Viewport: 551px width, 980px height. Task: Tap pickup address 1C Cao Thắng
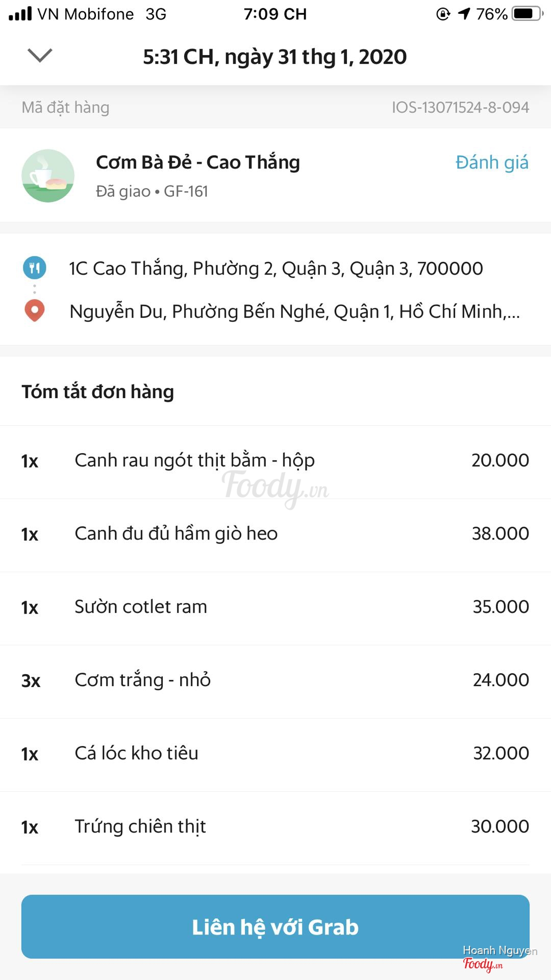(275, 268)
